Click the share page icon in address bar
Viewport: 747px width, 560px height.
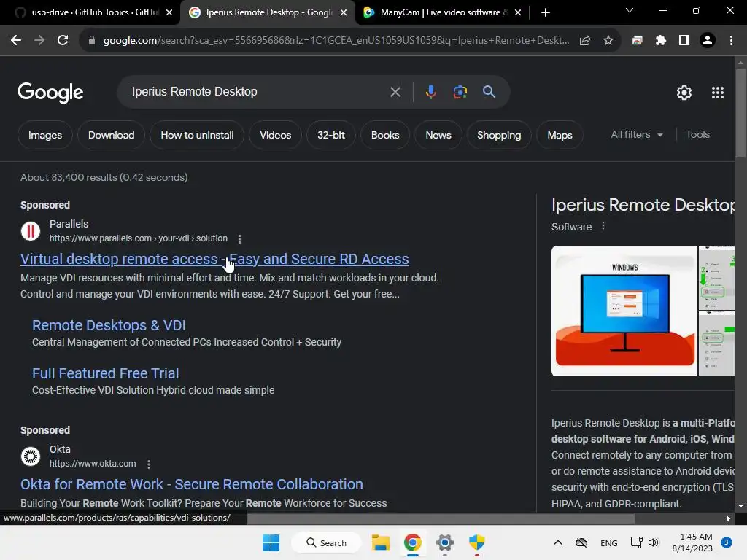(x=585, y=41)
